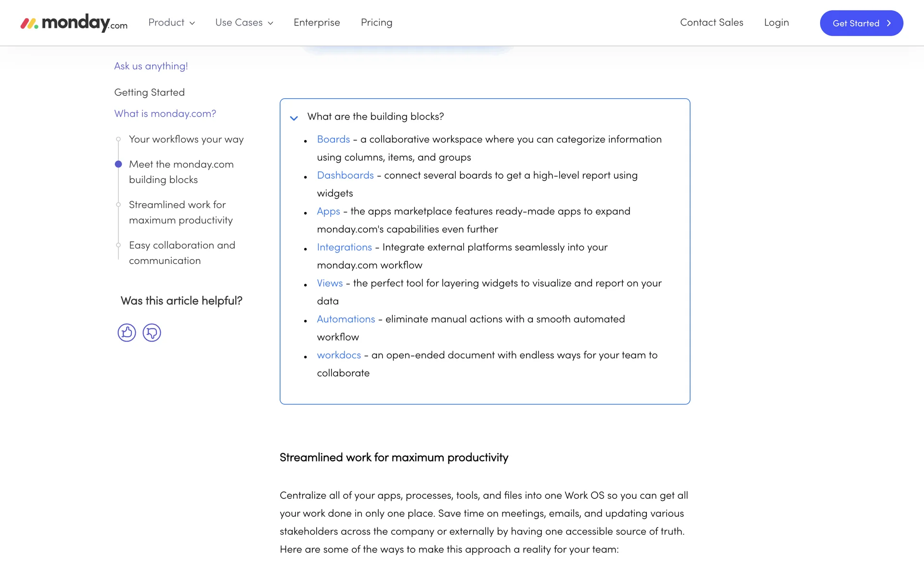The image size is (924, 578).
Task: Open the Boards link
Action: [x=333, y=139]
